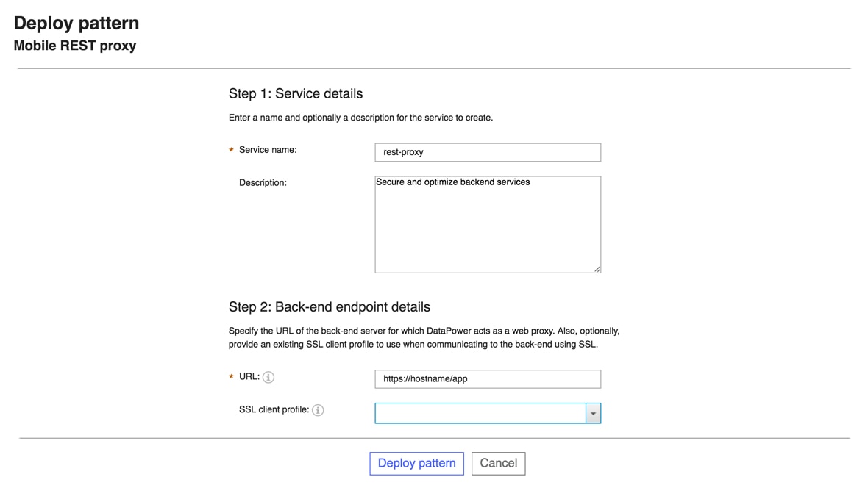Click the Deploy pattern button
The width and height of the screenshot is (868, 488).
[416, 463]
